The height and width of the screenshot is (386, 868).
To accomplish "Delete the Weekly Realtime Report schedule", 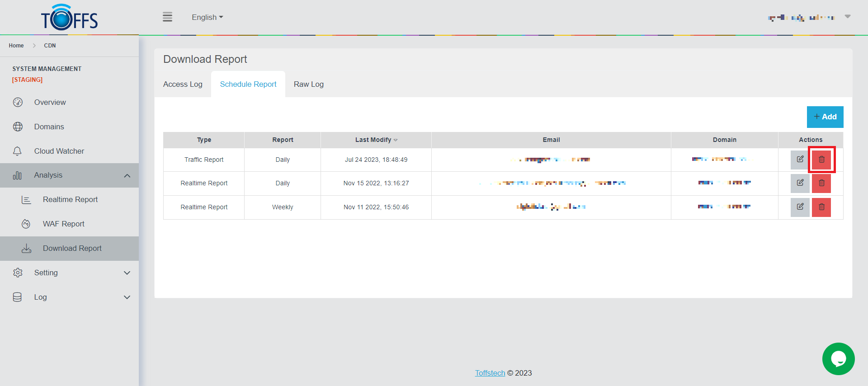I will 821,207.
